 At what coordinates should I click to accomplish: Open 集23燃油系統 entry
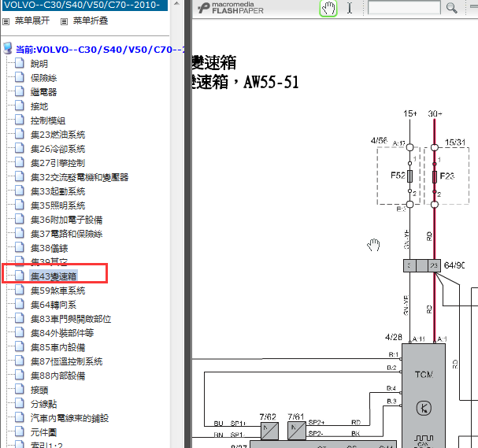(57, 135)
